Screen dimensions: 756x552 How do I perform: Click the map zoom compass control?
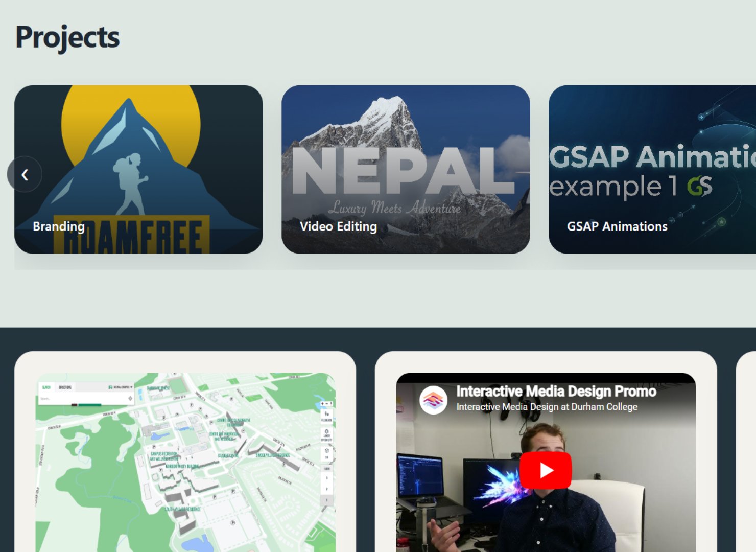327,404
